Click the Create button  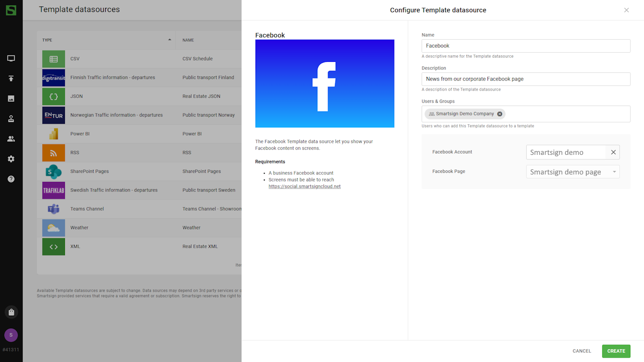(616, 351)
